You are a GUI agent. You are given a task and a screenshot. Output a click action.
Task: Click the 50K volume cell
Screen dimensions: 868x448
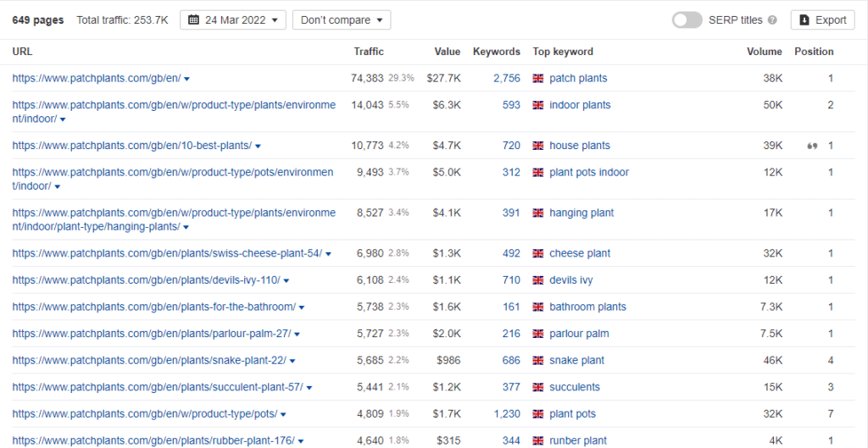pos(773,105)
